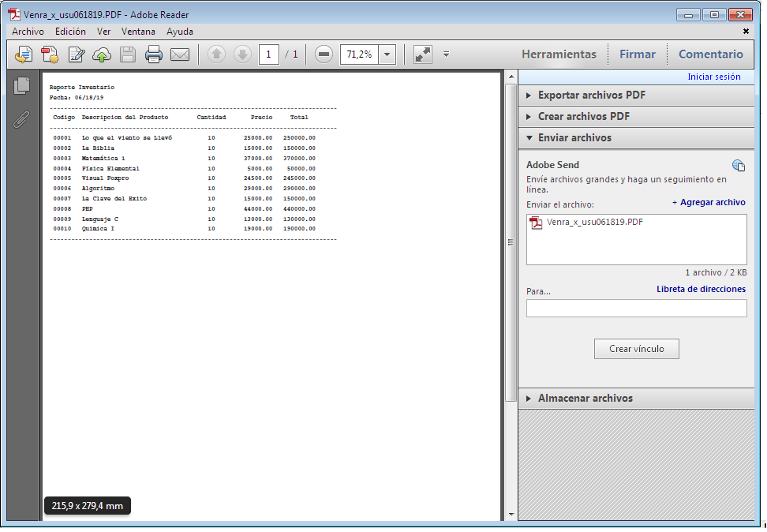Image resolution: width=767 pixels, height=532 pixels.
Task: Click the document vertical scrollbar thumb
Action: click(x=511, y=242)
